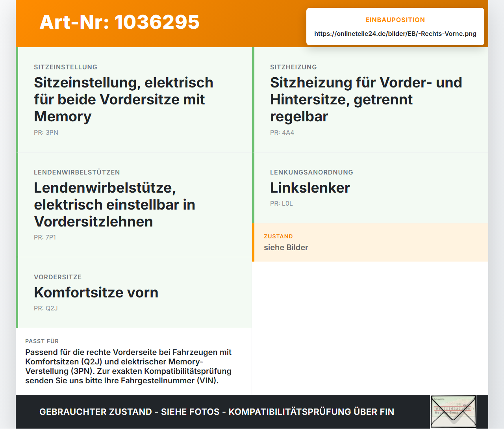
Task: Click the VORDERSITZE category label
Action: (x=58, y=277)
